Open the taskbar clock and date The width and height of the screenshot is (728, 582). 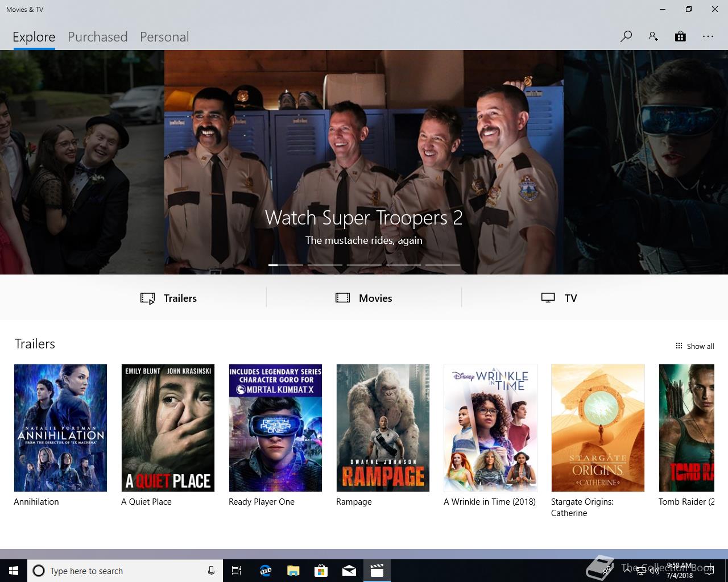click(x=680, y=571)
